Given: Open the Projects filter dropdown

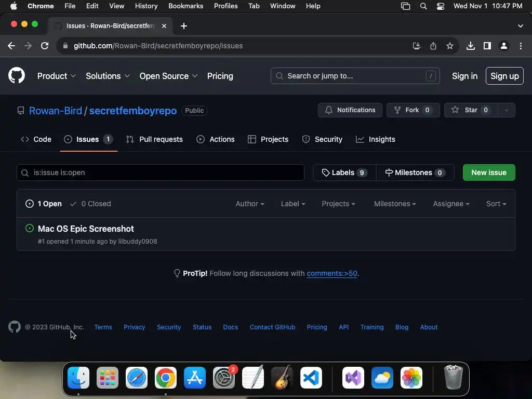Looking at the screenshot, I should coord(338,204).
